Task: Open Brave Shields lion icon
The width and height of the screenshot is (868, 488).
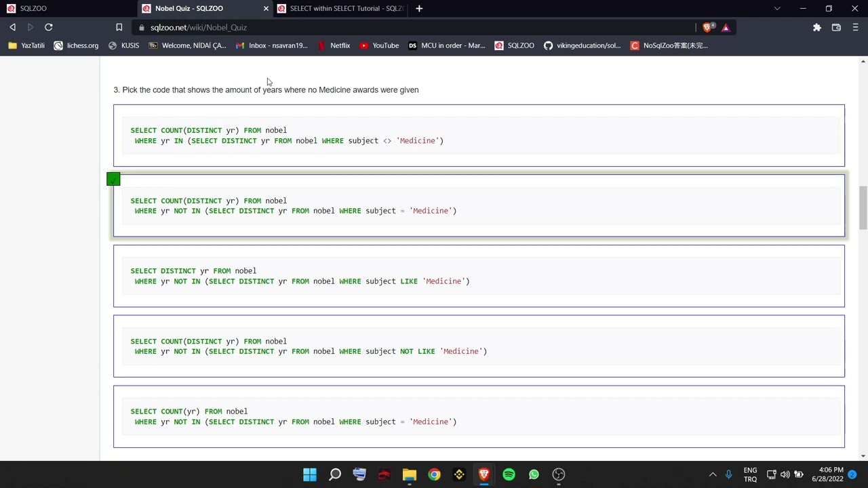Action: [708, 27]
